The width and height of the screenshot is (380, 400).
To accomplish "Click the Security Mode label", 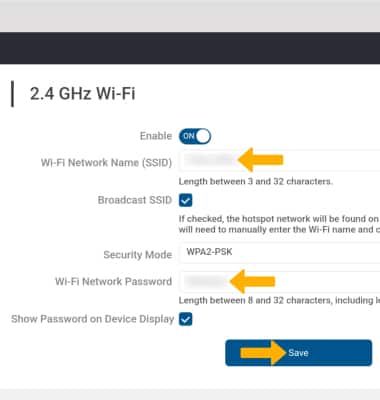I will 138,255.
